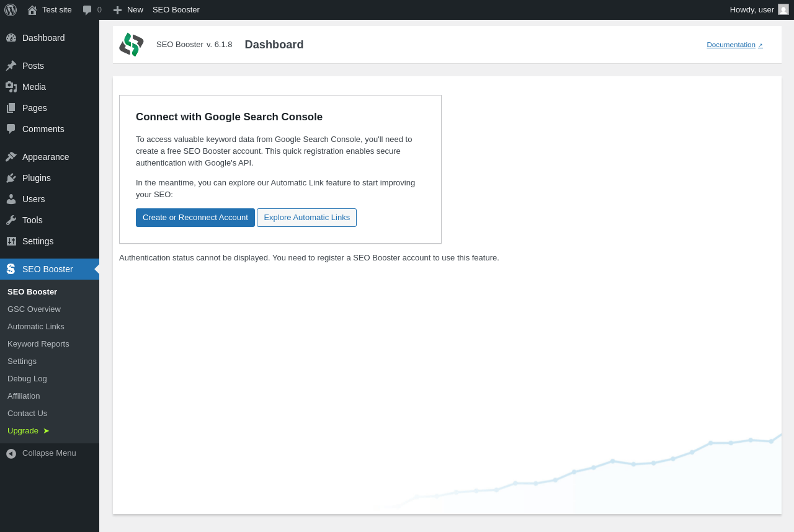
Task: Click the Tools wrench icon
Action: (x=11, y=220)
